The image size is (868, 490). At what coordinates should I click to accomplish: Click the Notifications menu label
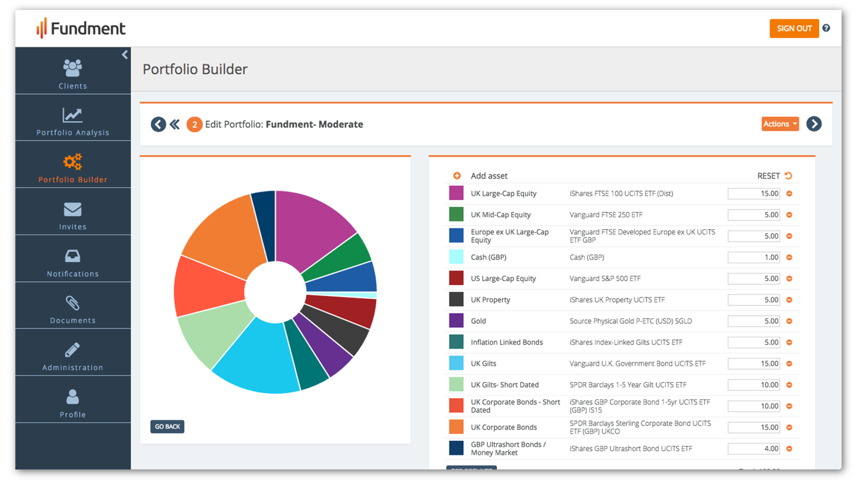[73, 274]
